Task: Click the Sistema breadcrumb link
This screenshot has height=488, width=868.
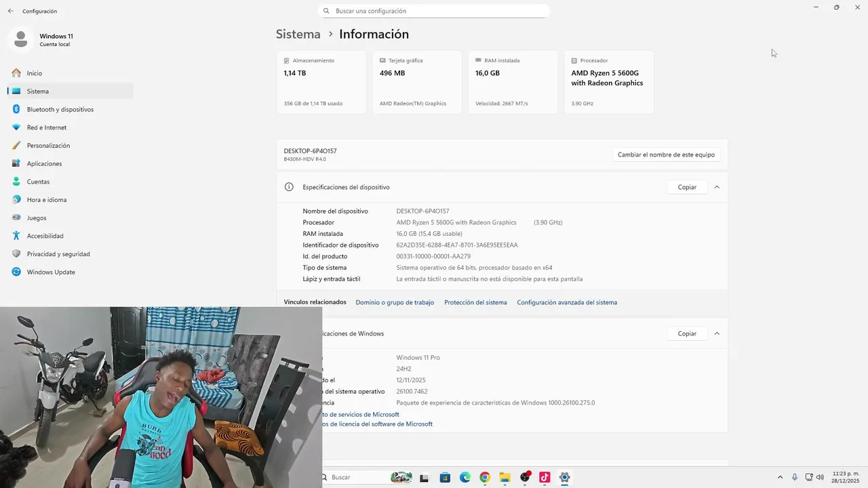Action: point(298,34)
